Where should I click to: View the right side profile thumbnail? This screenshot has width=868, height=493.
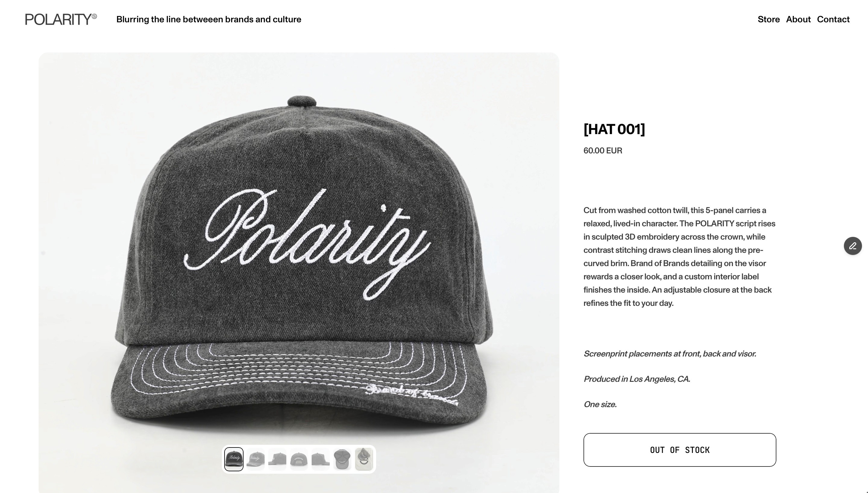tap(321, 459)
